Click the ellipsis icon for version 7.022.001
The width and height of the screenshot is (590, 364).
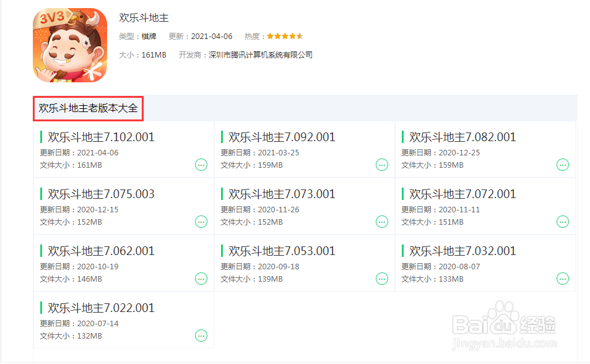(x=201, y=336)
